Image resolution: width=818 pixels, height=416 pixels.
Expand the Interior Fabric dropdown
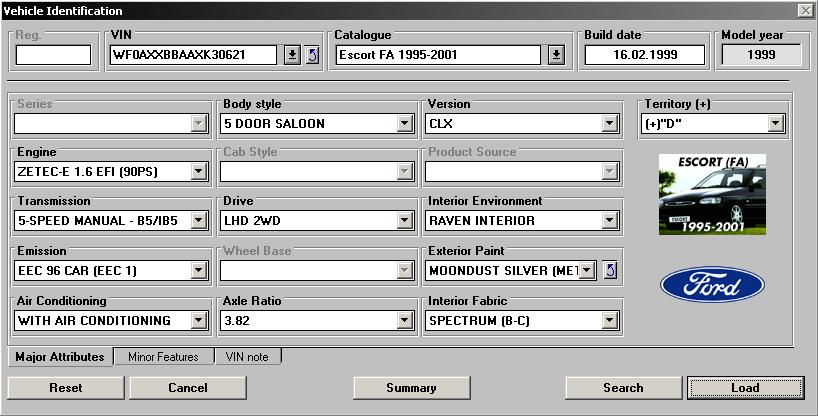click(x=609, y=321)
